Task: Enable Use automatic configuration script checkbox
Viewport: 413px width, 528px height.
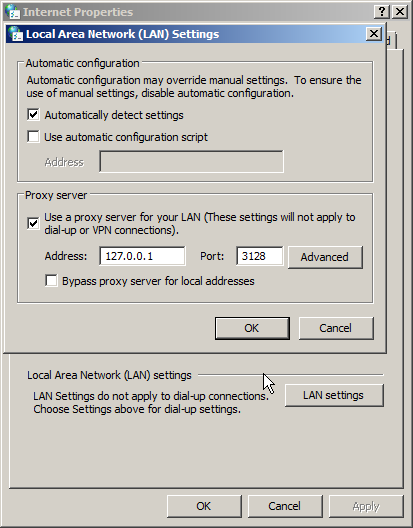Action: point(33,137)
